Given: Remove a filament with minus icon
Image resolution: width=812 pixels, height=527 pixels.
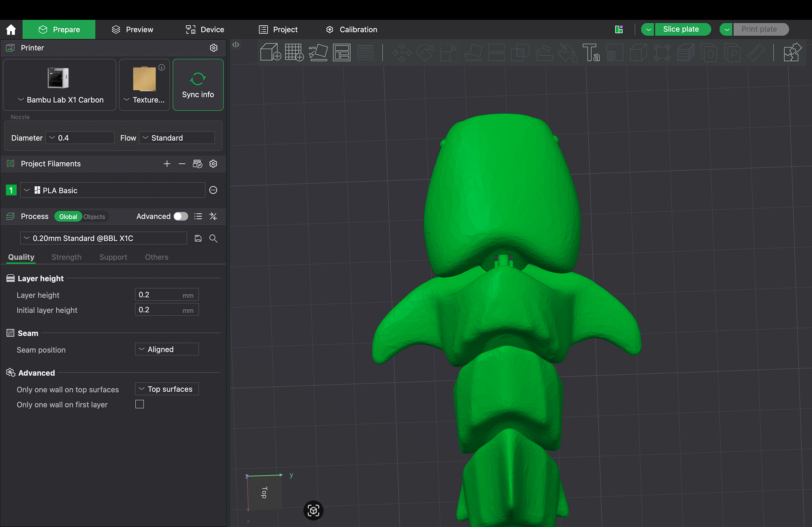Looking at the screenshot, I should pyautogui.click(x=182, y=164).
